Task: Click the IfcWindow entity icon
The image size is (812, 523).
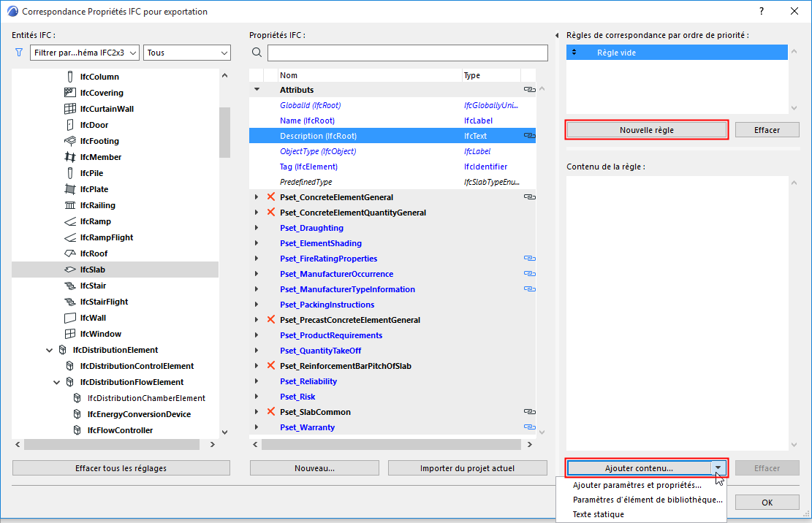Action: click(70, 334)
